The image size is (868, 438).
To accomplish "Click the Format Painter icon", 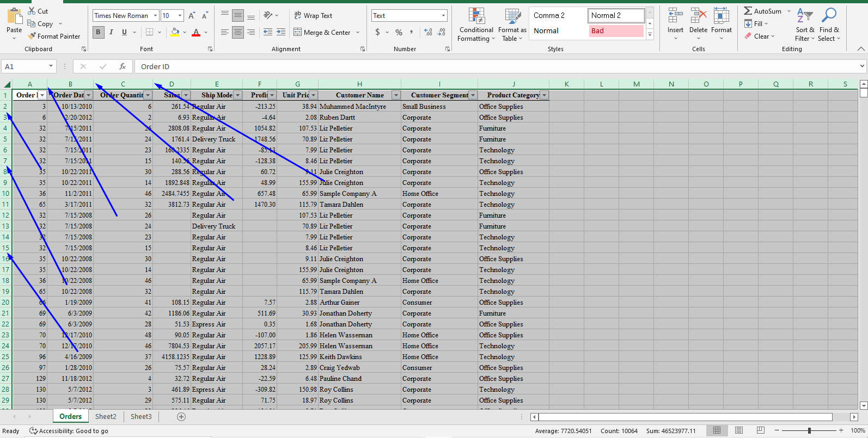I will (x=32, y=36).
